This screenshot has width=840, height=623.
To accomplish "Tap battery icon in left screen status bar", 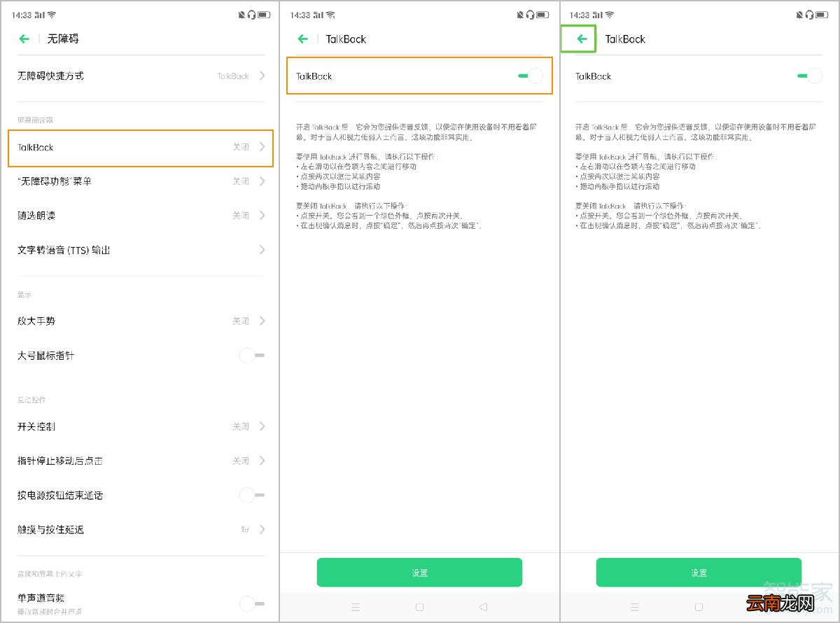I will 264,15.
